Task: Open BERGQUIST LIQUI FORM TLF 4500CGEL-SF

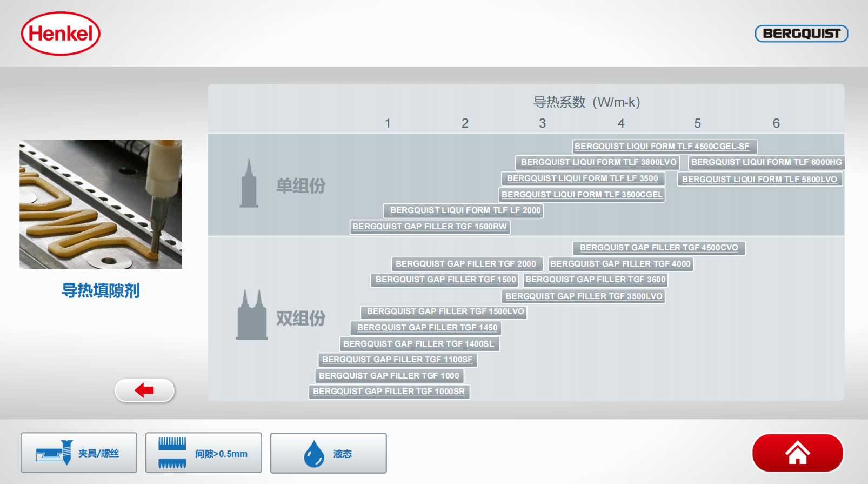Action: point(664,147)
